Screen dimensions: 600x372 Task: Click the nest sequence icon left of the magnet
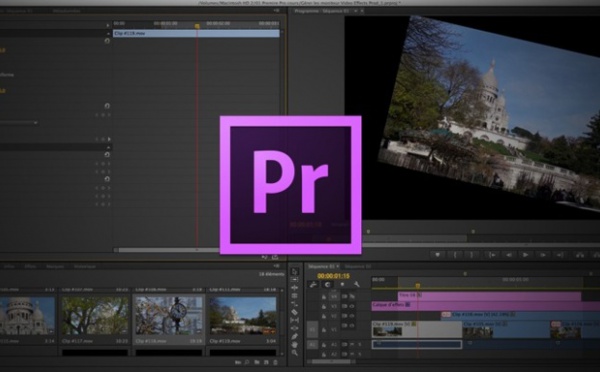pos(313,284)
